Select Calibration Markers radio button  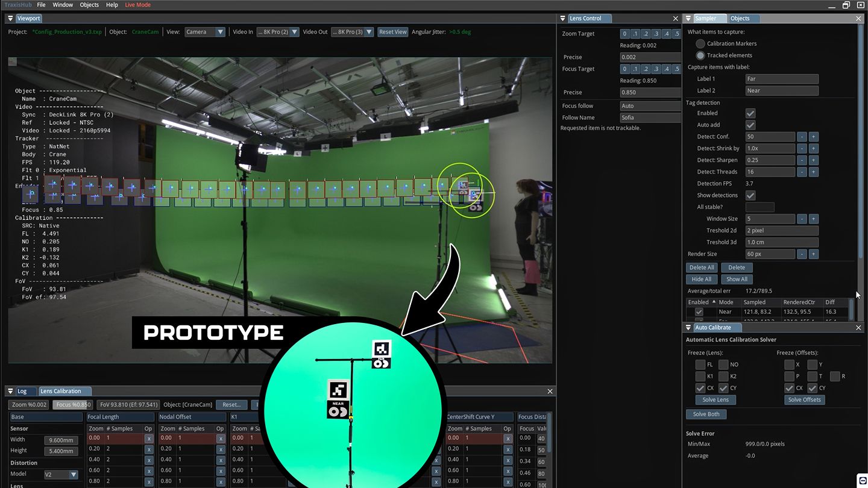tap(700, 44)
